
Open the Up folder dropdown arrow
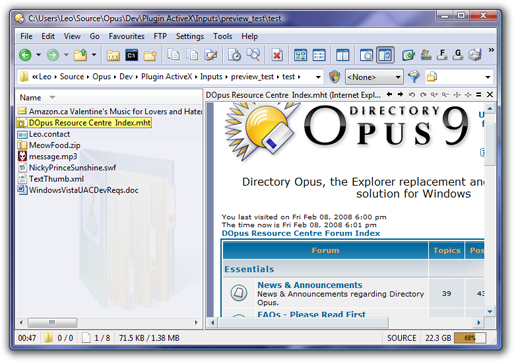[94, 55]
